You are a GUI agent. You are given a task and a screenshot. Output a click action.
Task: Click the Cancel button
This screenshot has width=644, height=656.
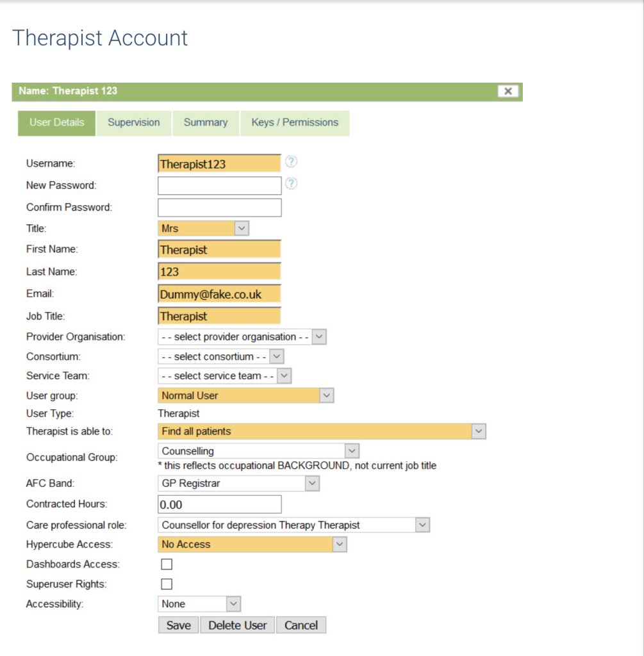click(x=301, y=625)
